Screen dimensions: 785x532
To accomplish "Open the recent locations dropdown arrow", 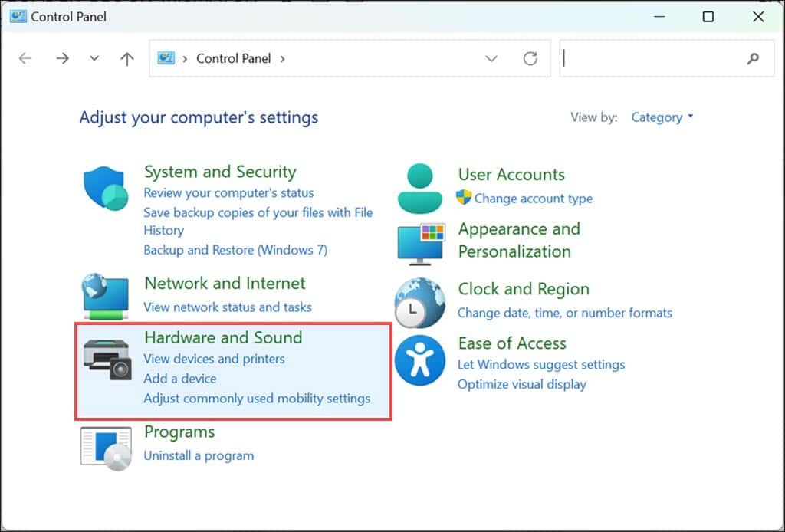I will pos(94,58).
